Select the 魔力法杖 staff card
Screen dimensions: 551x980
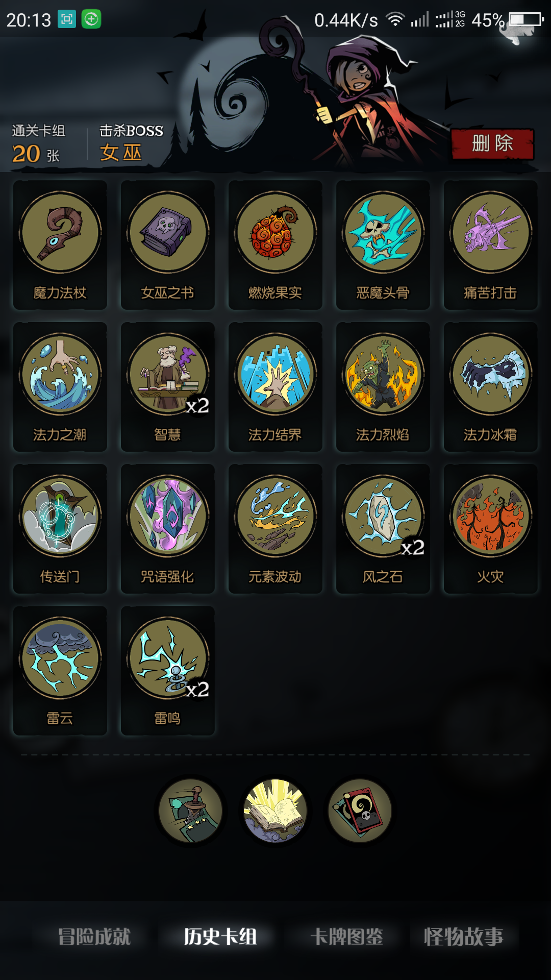(x=60, y=245)
